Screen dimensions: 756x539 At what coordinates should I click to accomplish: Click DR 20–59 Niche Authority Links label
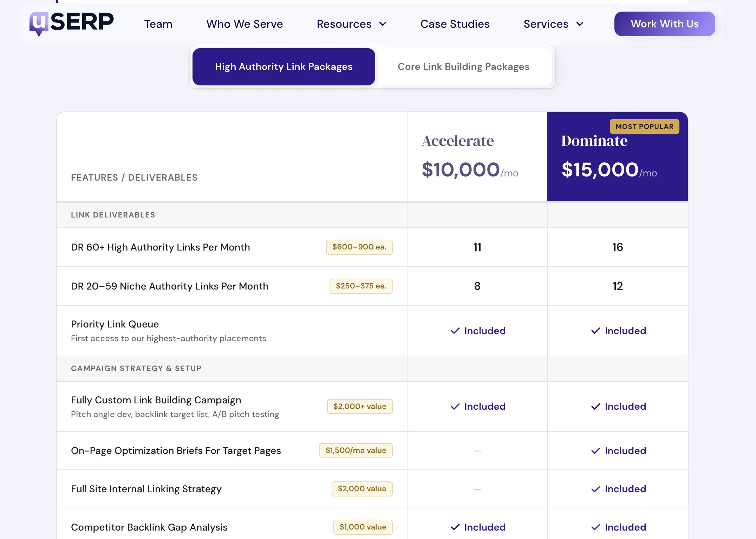point(170,286)
